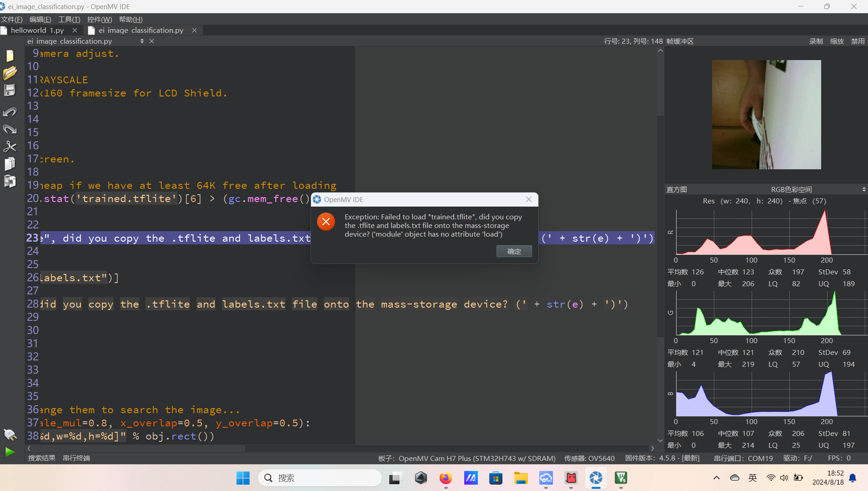Click the red channel histogram graph
Image resolution: width=868 pixels, height=491 pixels.
point(771,232)
